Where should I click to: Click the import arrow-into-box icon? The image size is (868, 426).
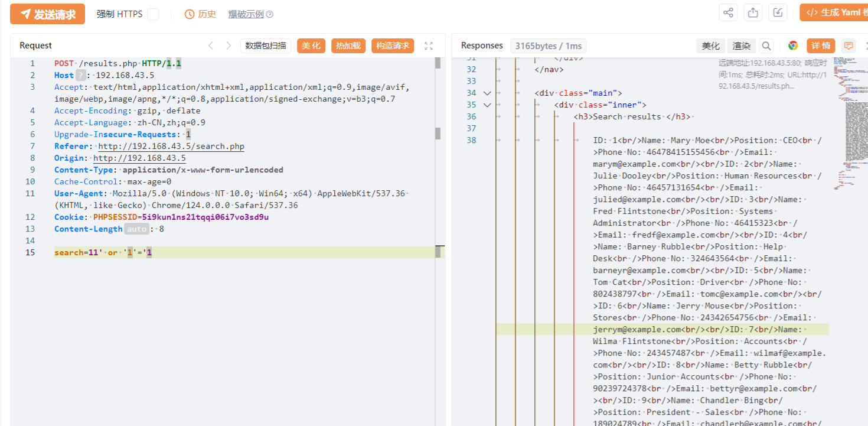[778, 12]
